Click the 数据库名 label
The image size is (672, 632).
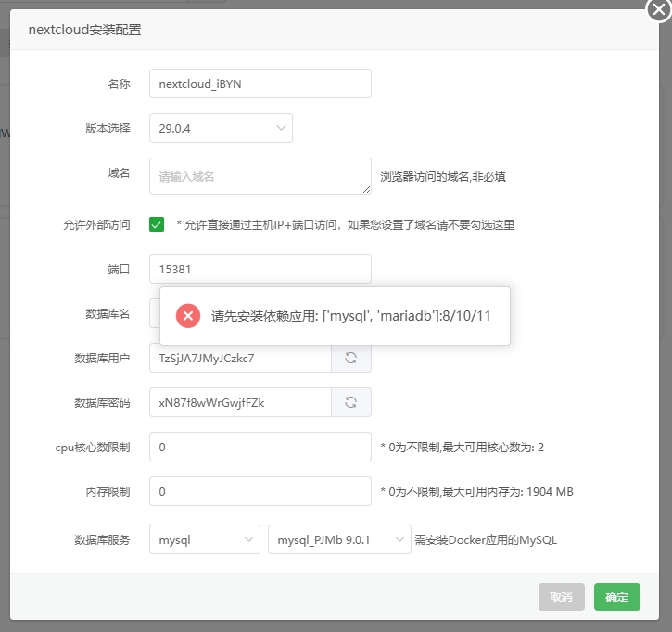(x=108, y=313)
